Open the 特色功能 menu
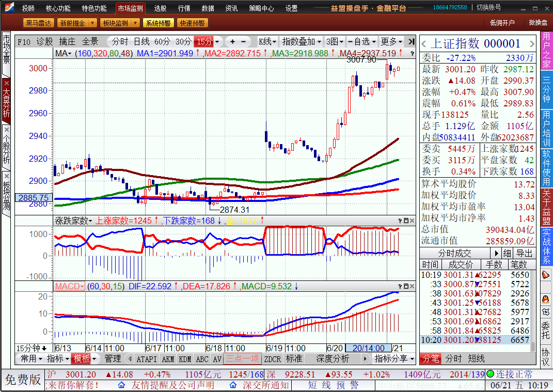This screenshot has height=392, width=553. 94,8
